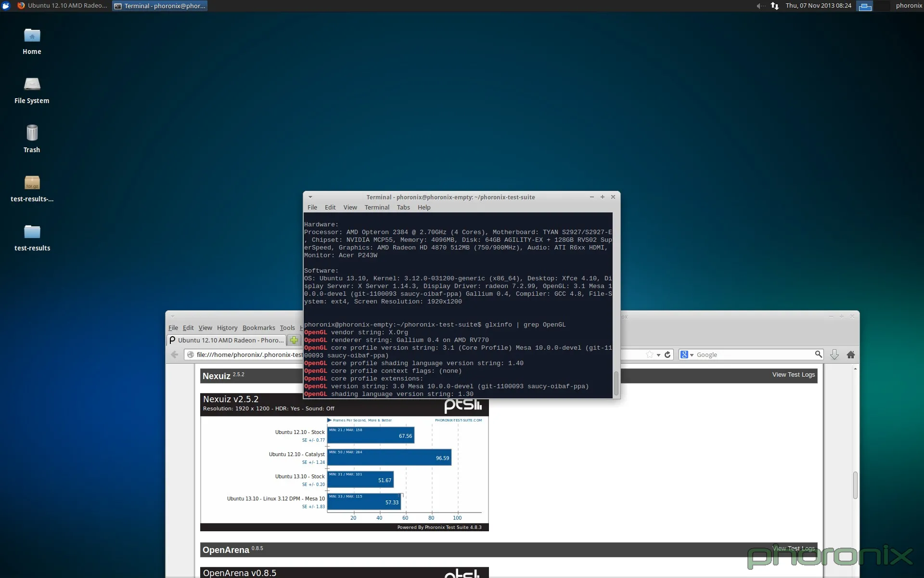This screenshot has height=578, width=924.
Task: Open terminal View menu
Action: pyautogui.click(x=350, y=208)
